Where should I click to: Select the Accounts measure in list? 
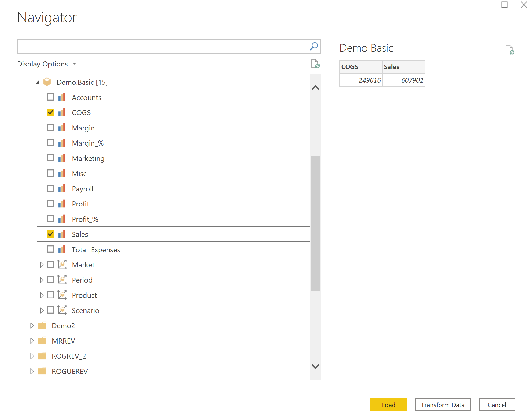click(x=51, y=97)
